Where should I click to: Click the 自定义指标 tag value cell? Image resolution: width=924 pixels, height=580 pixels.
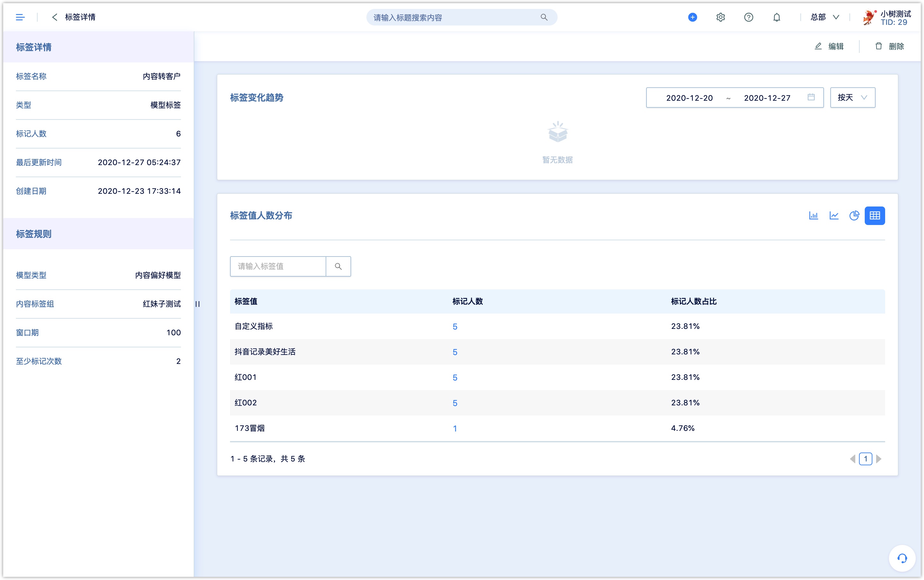tap(253, 326)
